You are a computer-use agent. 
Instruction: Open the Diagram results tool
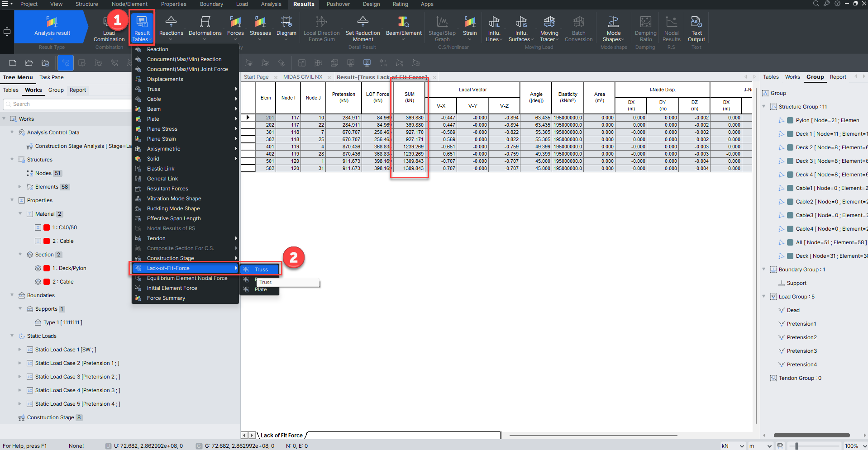pyautogui.click(x=286, y=27)
